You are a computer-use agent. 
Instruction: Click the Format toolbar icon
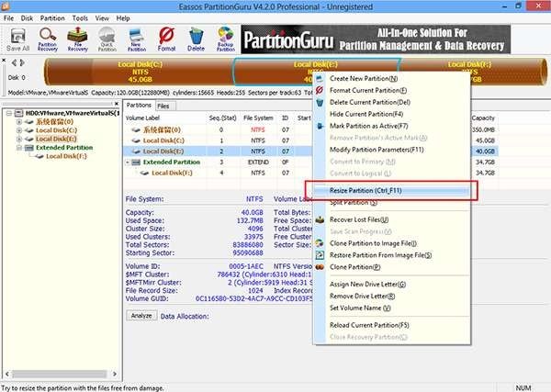click(166, 39)
